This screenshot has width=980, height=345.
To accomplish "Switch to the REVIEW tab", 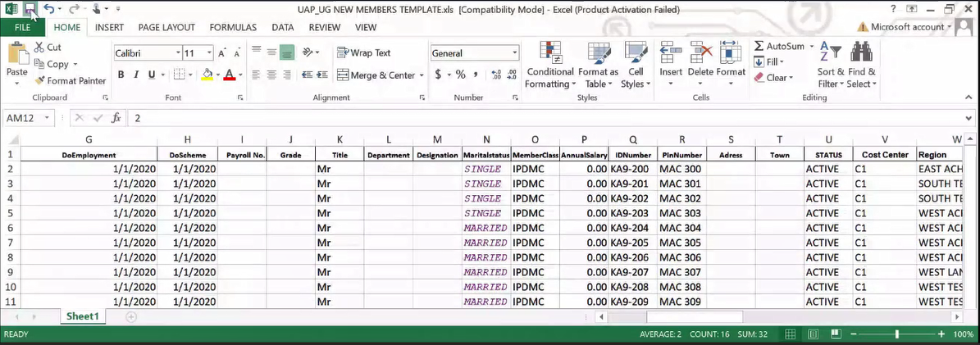I will click(325, 28).
